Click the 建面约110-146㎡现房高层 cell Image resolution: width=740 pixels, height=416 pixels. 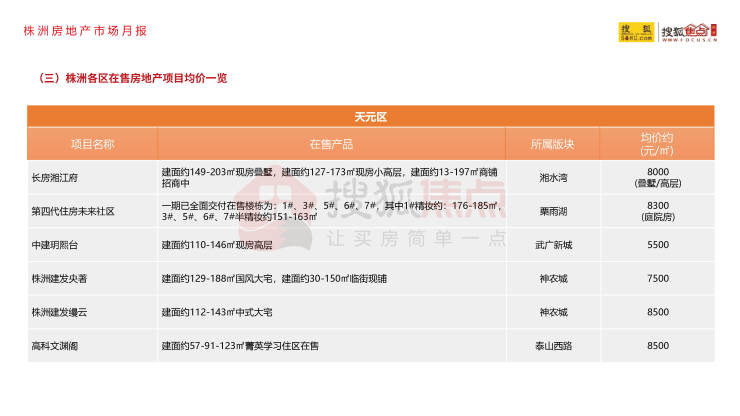[x=331, y=245]
